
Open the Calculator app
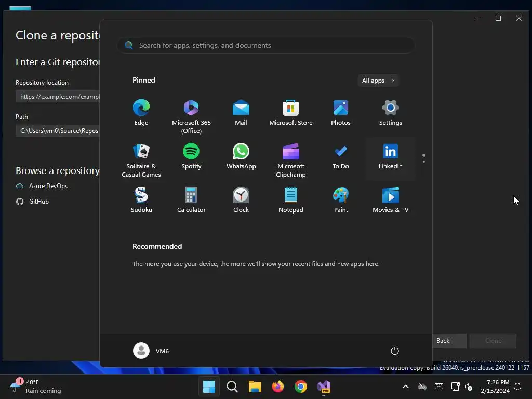pos(191,200)
